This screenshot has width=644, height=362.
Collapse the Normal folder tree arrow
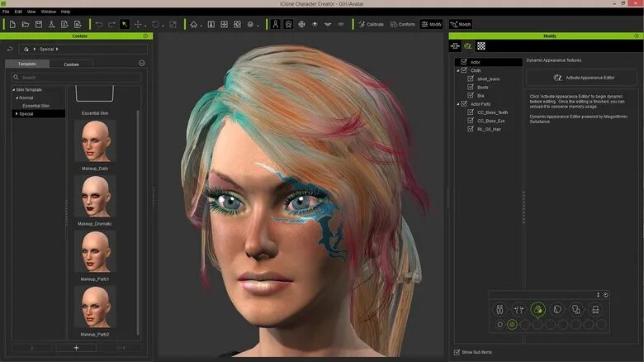coord(17,98)
